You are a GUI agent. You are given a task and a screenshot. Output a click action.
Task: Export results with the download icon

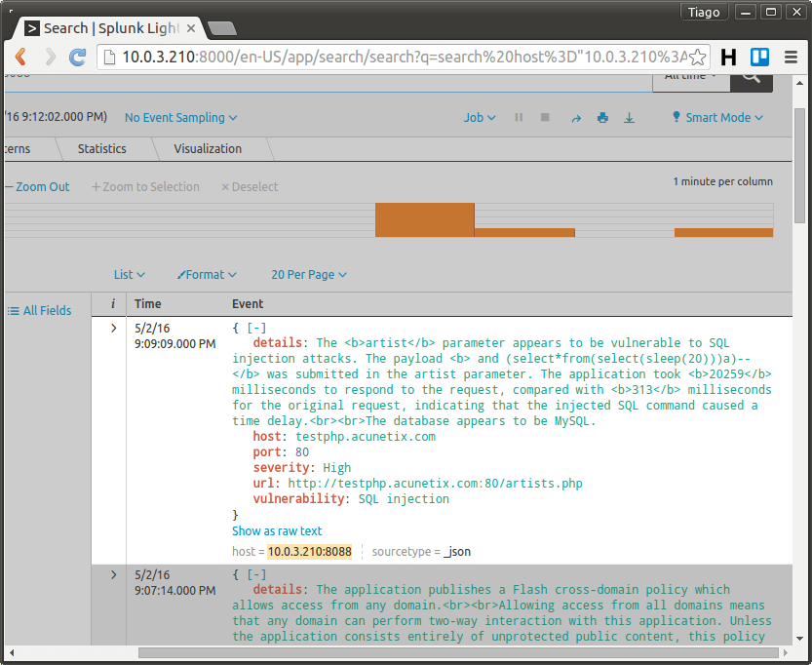tap(629, 118)
